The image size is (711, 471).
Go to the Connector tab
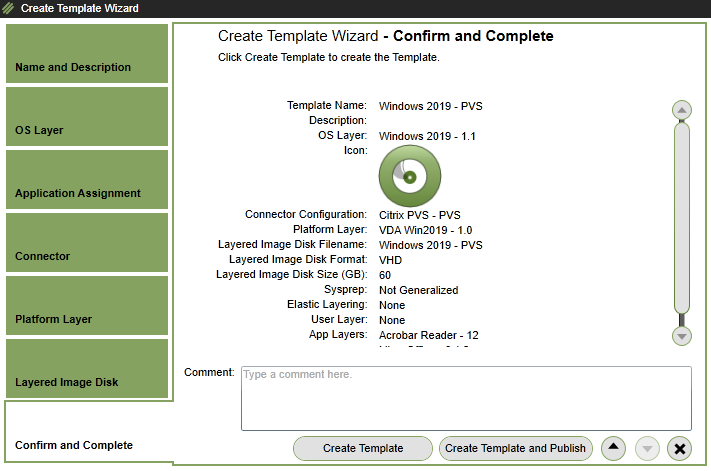(87, 243)
